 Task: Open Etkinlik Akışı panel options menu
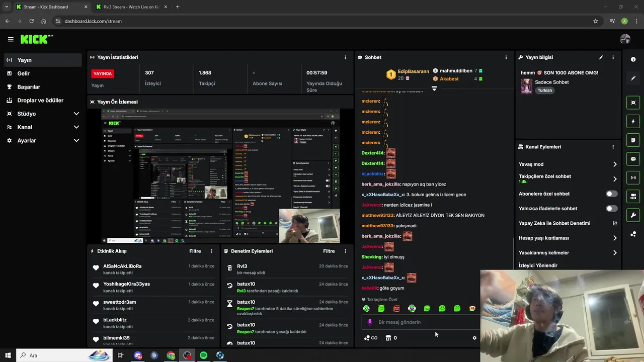click(211, 251)
